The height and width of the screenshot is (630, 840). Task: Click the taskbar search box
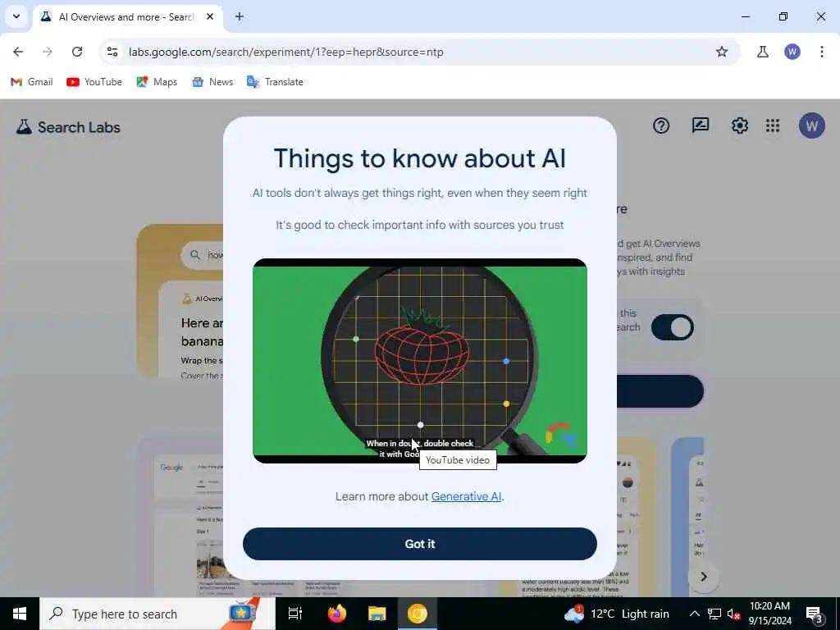click(x=157, y=614)
